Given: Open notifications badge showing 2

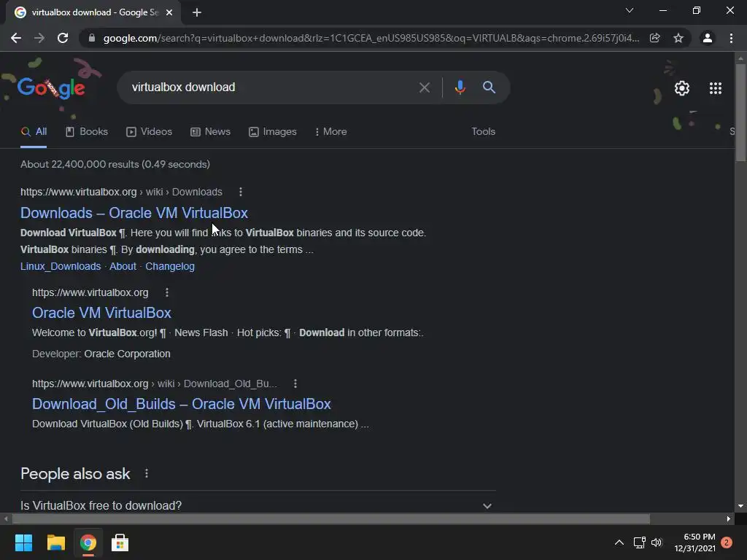Looking at the screenshot, I should 727,542.
